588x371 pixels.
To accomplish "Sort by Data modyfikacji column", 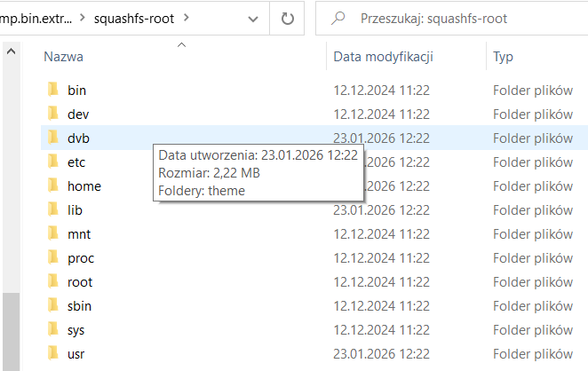I will click(383, 57).
